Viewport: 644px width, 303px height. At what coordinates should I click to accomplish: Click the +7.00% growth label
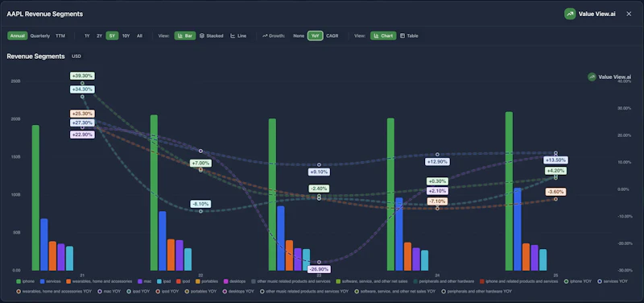click(200, 164)
